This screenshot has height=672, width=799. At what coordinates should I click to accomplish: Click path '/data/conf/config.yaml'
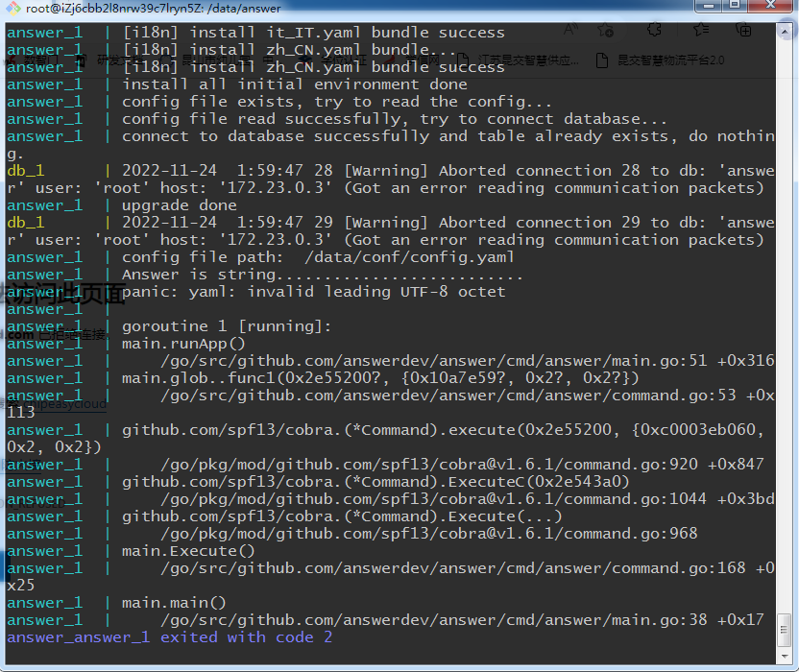tap(409, 257)
